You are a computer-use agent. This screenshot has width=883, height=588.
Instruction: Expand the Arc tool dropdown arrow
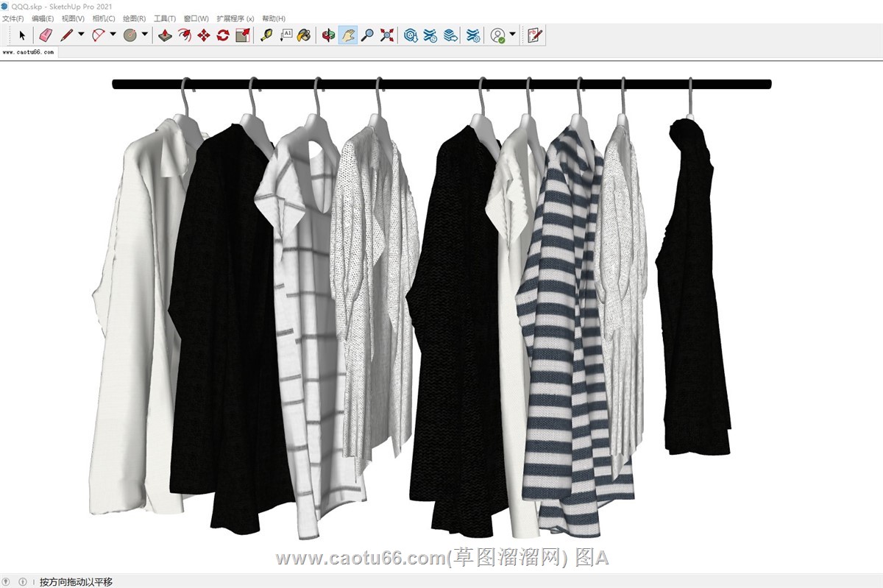[113, 34]
